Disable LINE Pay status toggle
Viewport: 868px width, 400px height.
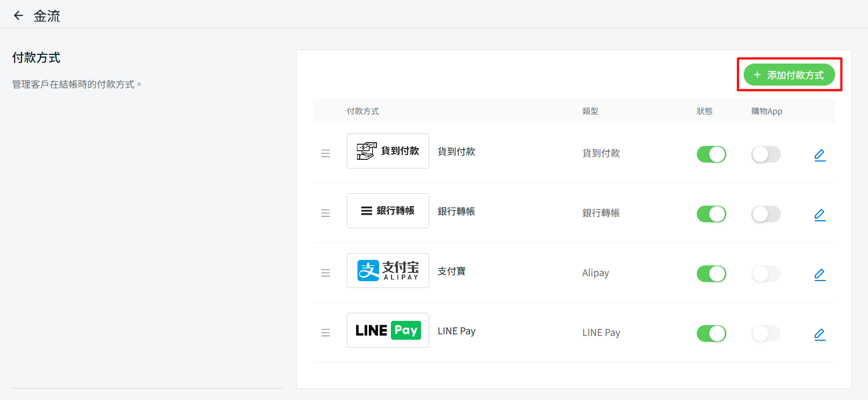(711, 334)
